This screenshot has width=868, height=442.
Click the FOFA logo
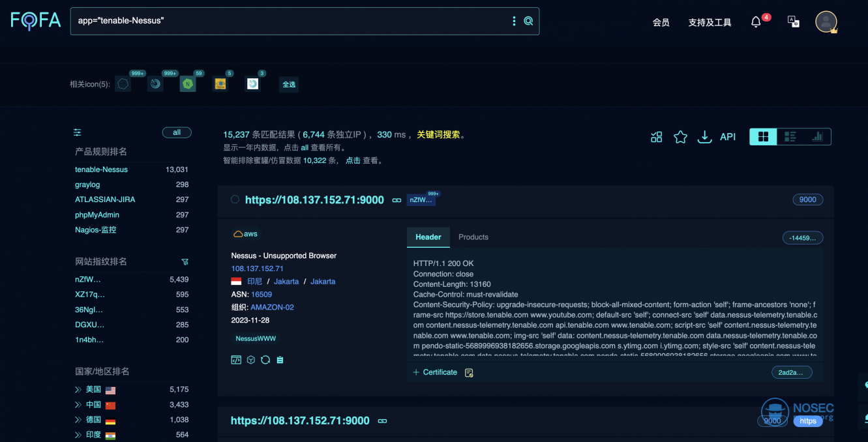click(x=36, y=21)
